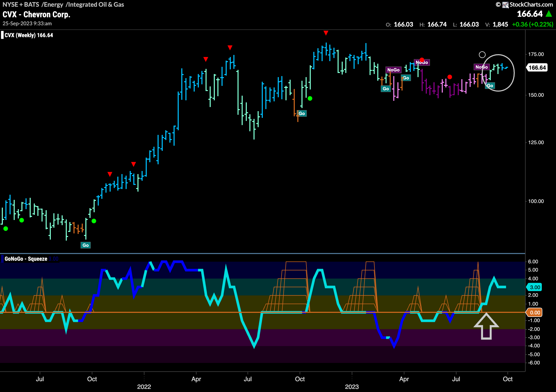Click the NYSE + BATS exchange label

tap(21, 5)
